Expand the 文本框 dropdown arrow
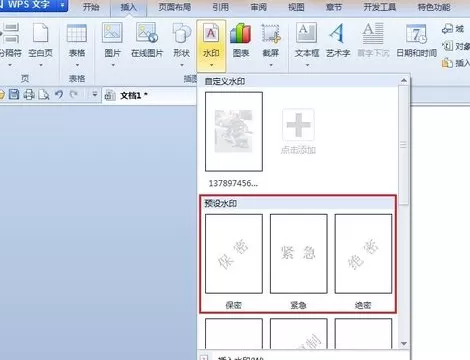Screen dimensions: 470x360 coord(307,65)
